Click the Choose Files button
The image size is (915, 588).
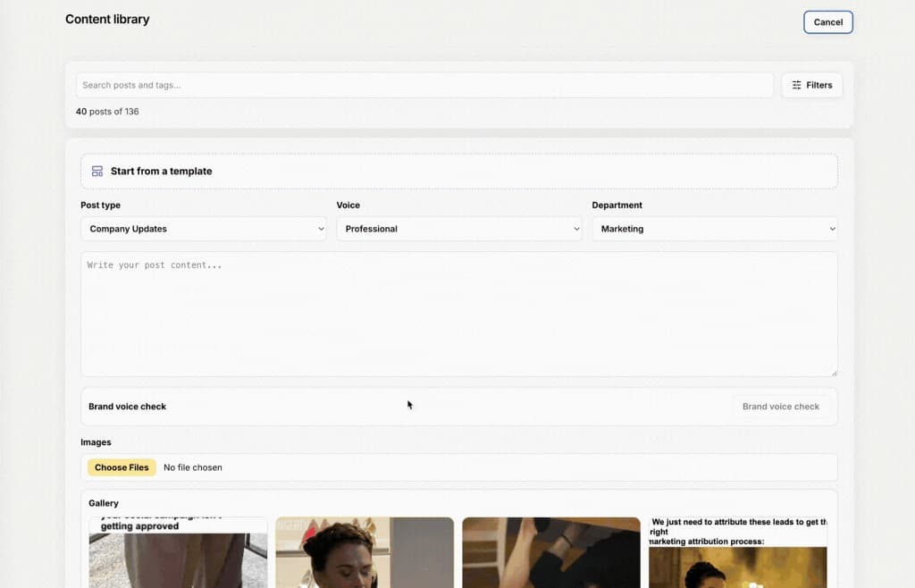pos(122,467)
